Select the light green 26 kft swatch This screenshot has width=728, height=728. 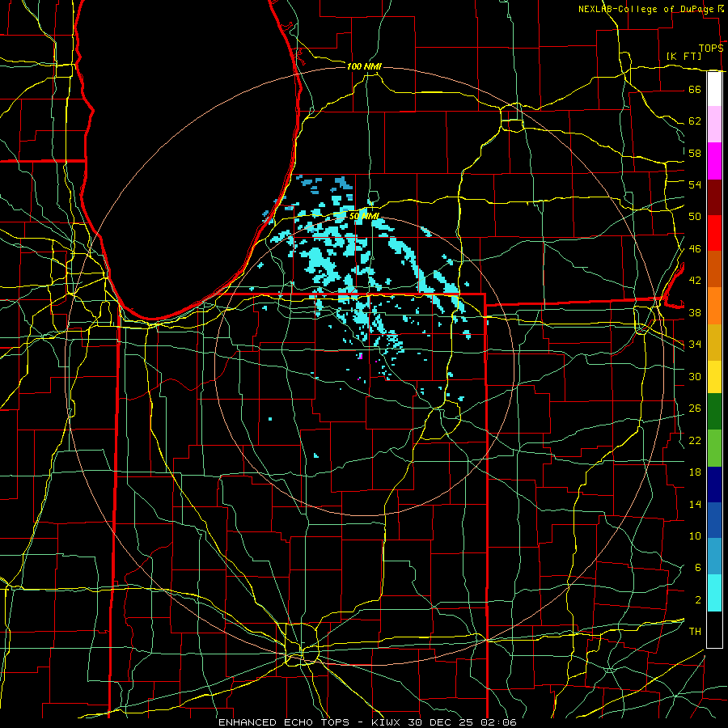714,448
